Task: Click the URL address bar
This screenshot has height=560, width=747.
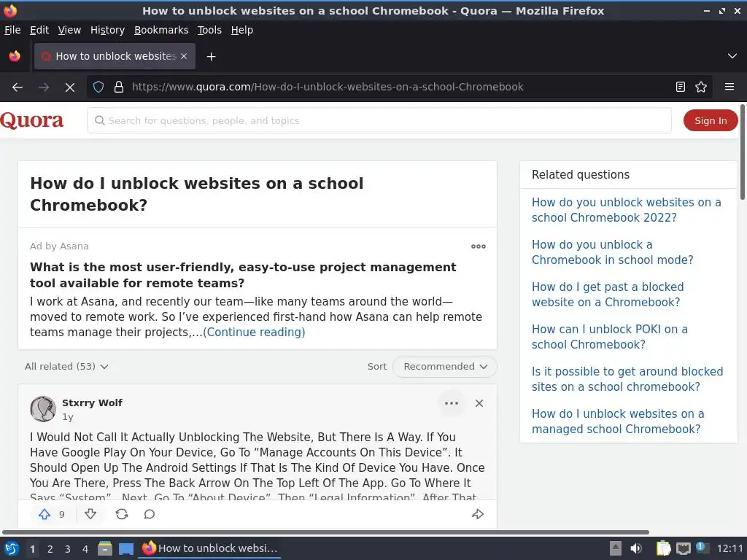Action: tap(398, 87)
